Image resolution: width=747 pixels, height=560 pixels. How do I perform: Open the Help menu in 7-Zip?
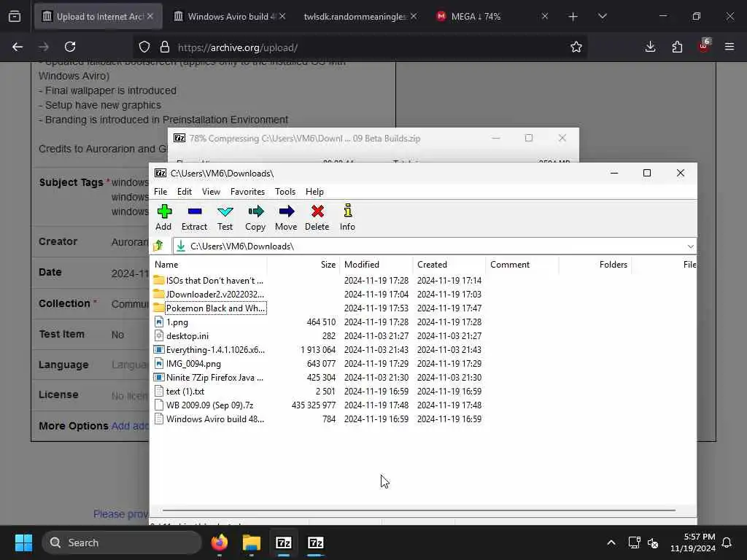[314, 192]
